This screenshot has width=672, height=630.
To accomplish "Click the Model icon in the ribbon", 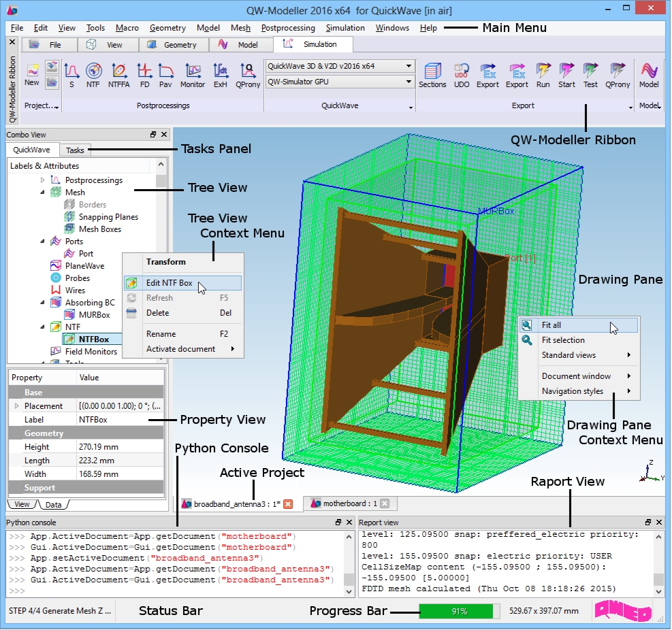I will (x=649, y=75).
